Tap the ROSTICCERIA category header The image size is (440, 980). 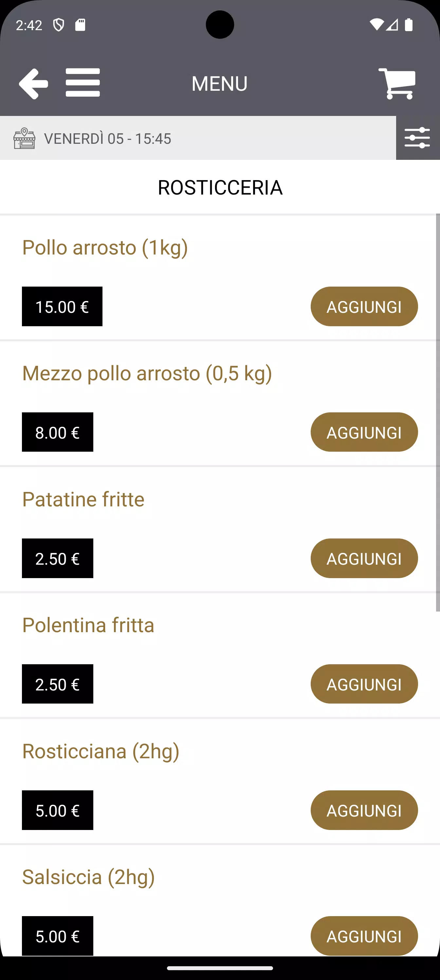220,188
